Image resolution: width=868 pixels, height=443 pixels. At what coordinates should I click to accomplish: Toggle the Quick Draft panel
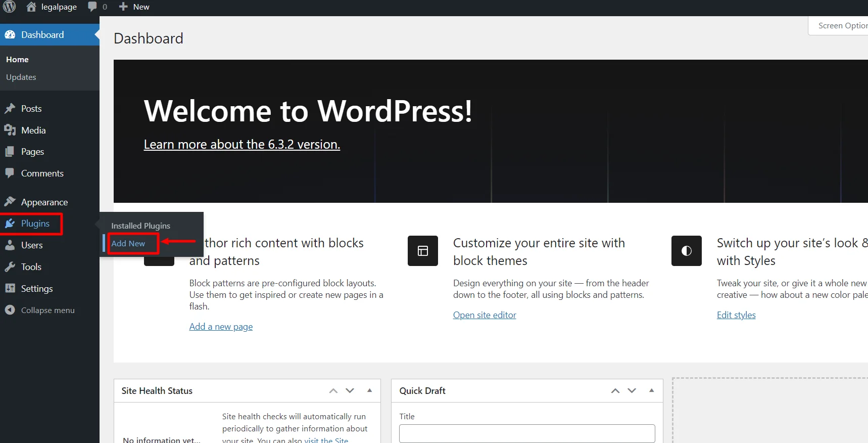pyautogui.click(x=651, y=390)
